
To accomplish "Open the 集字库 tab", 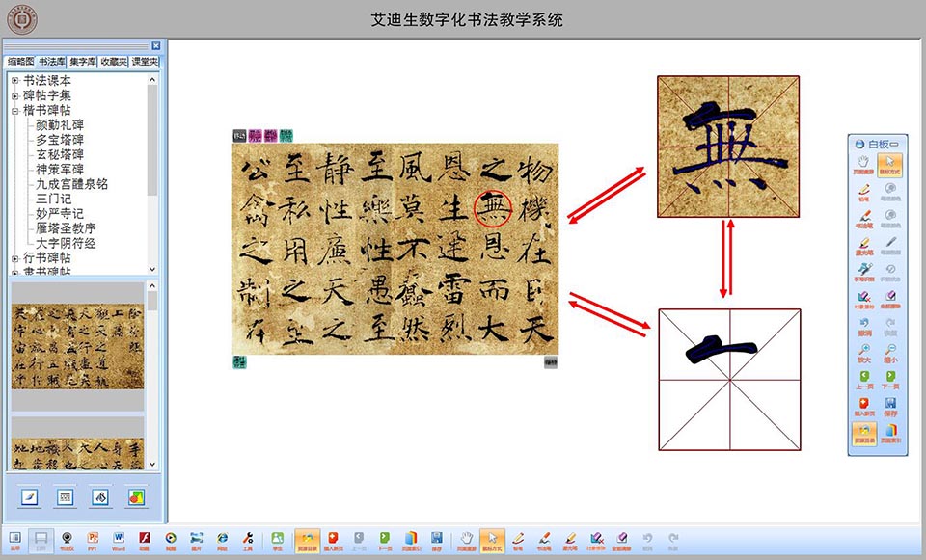I will pyautogui.click(x=83, y=62).
